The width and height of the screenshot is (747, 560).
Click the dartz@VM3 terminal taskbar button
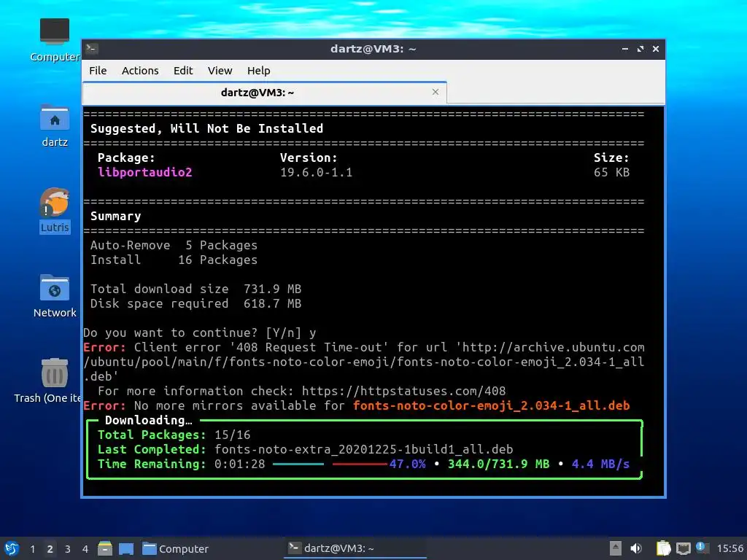click(355, 548)
